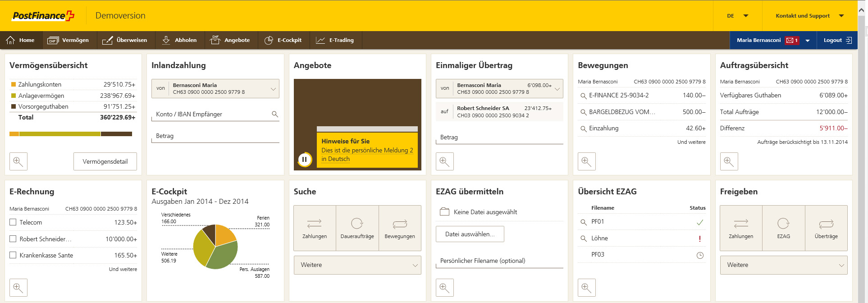Image resolution: width=868 pixels, height=303 pixels.
Task: Click the PostFinance logo
Action: click(43, 16)
